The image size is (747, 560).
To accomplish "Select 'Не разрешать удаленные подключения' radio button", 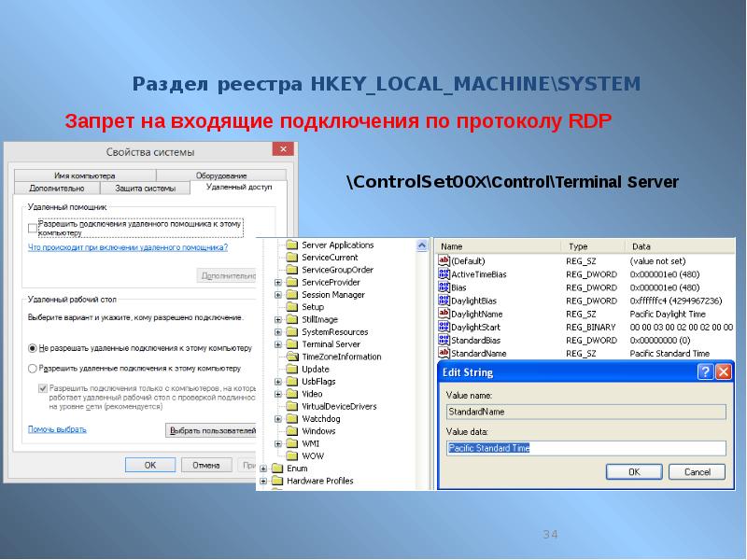I will point(33,347).
